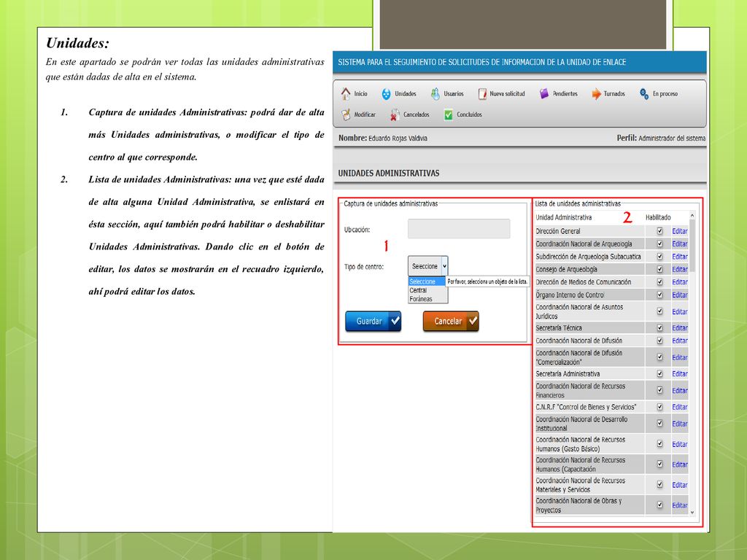Choose Central option in the list
Image resolution: width=747 pixels, height=560 pixels.
(x=427, y=290)
